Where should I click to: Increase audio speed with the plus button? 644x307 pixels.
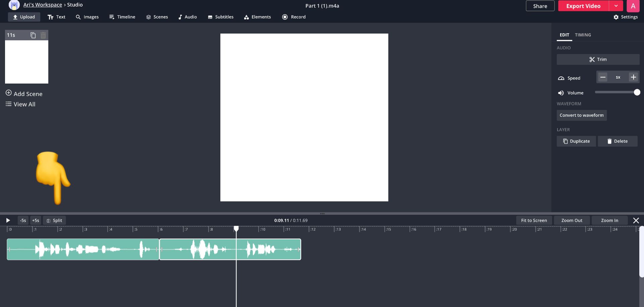tap(633, 77)
